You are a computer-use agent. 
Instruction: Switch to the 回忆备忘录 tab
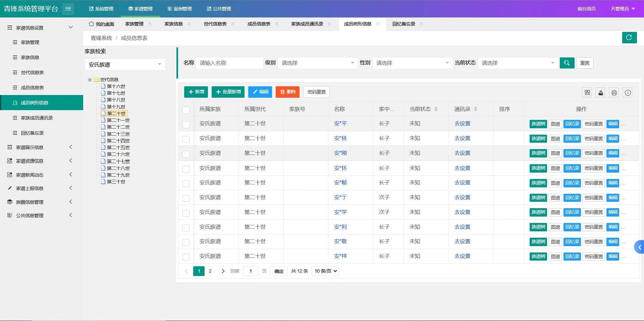pyautogui.click(x=404, y=24)
